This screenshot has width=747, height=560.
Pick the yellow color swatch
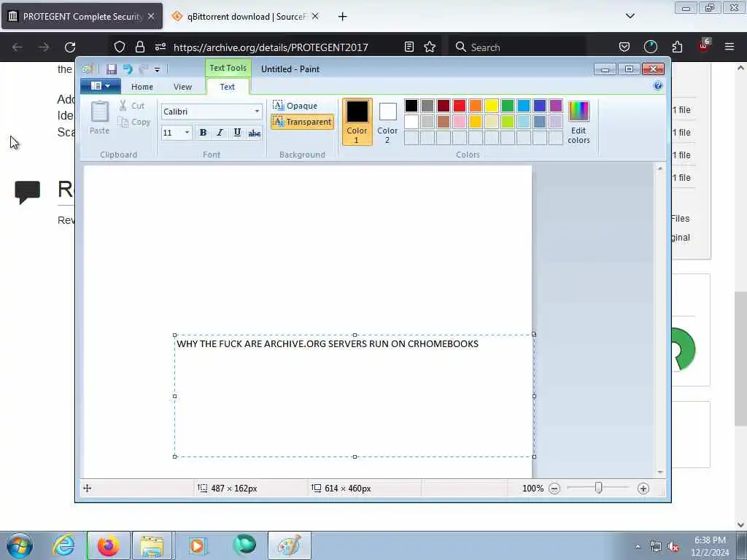pos(491,106)
